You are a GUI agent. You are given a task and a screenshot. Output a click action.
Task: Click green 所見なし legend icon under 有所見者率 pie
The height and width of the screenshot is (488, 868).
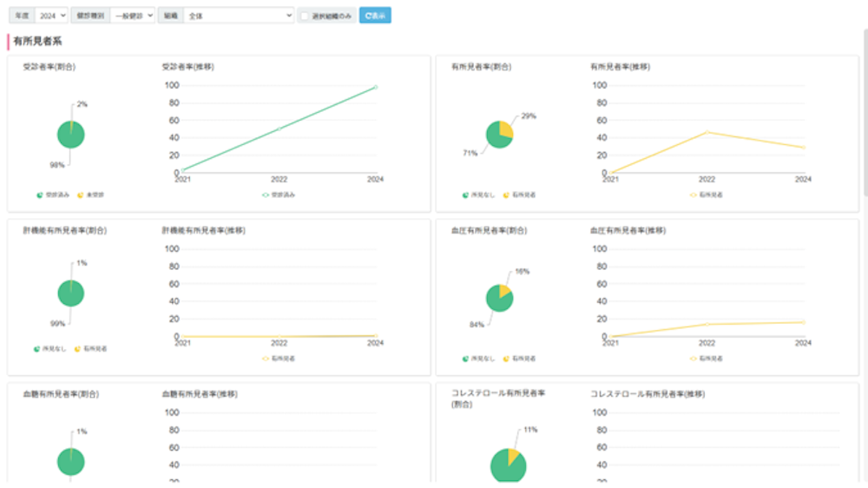click(x=466, y=195)
